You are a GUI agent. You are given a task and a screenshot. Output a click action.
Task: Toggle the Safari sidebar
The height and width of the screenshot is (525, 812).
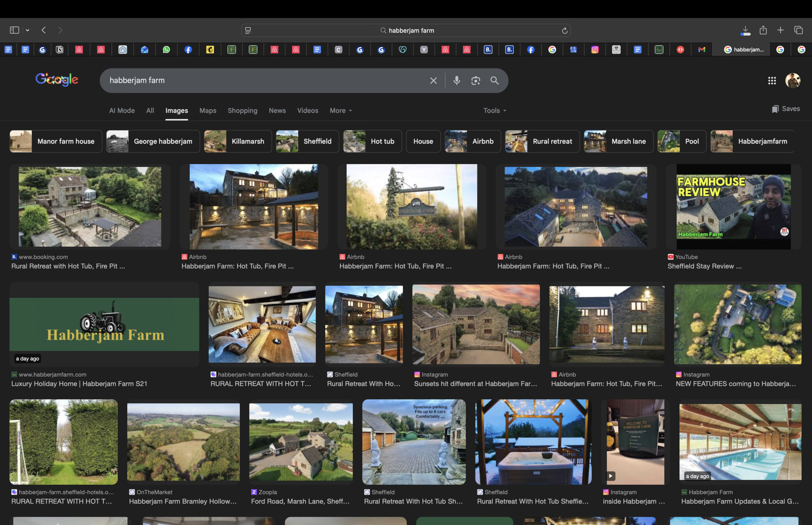[x=14, y=30]
